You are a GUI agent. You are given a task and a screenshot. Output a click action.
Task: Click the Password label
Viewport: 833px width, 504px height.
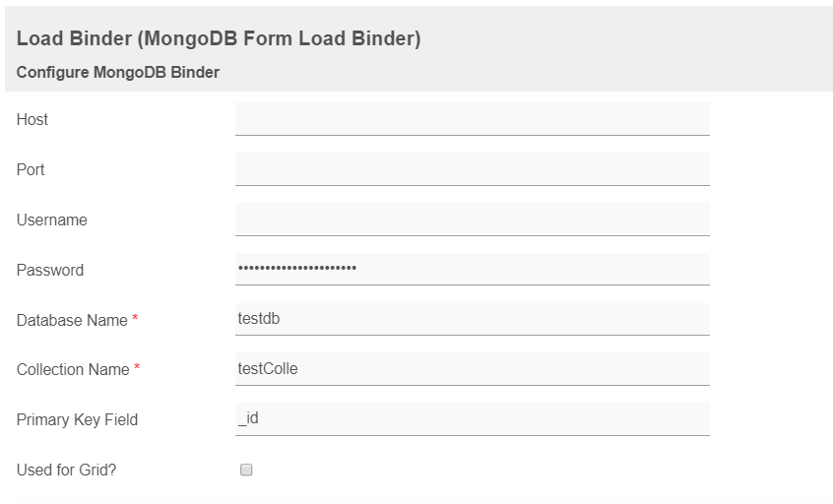[50, 271]
